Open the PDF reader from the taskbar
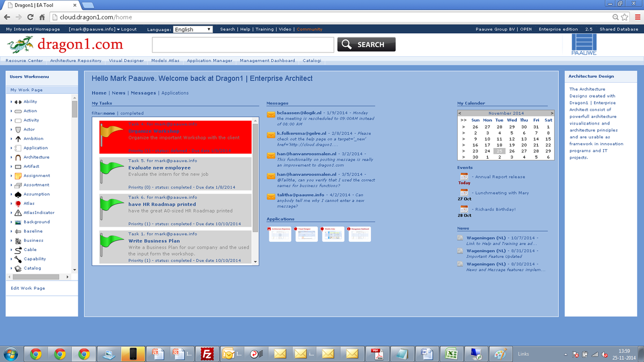This screenshot has width=644, height=362. click(x=377, y=353)
